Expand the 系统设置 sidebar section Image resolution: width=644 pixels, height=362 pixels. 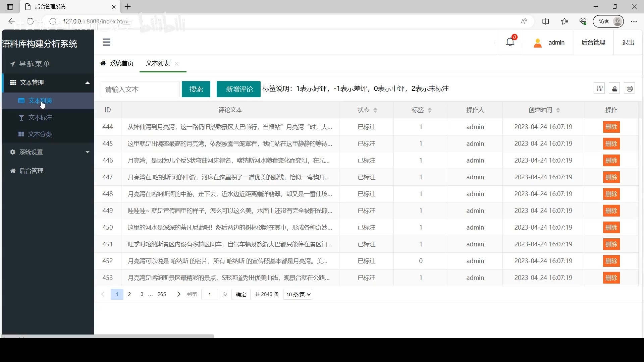[87, 152]
